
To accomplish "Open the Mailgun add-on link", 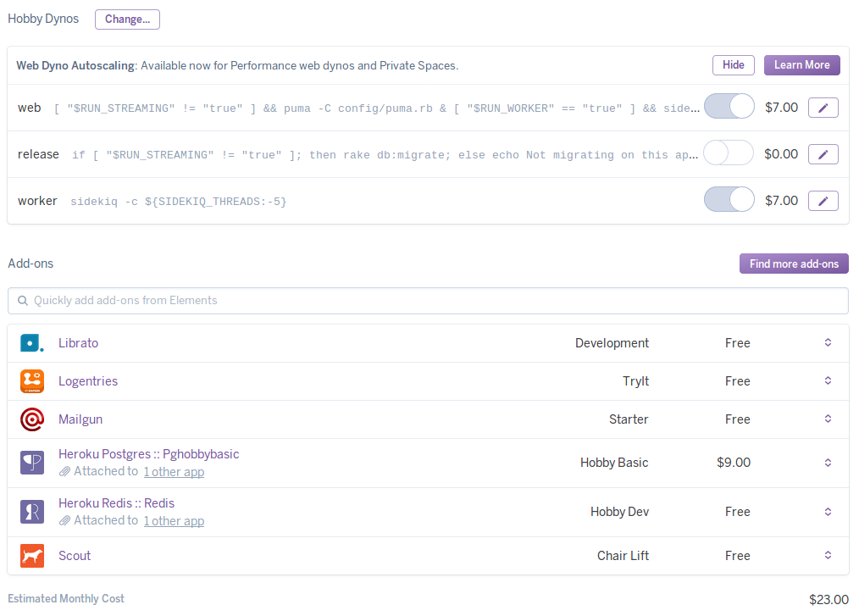I will pos(80,419).
